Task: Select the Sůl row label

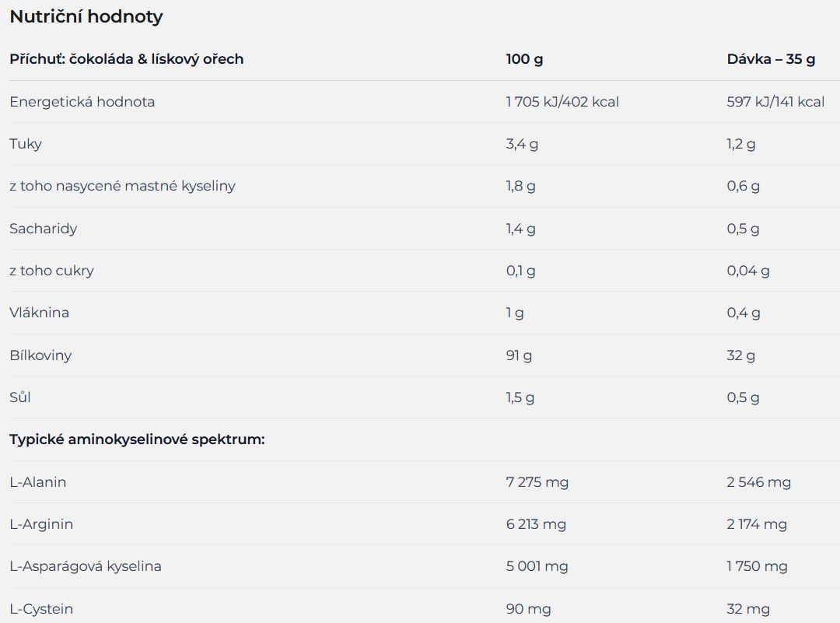Action: [19, 397]
